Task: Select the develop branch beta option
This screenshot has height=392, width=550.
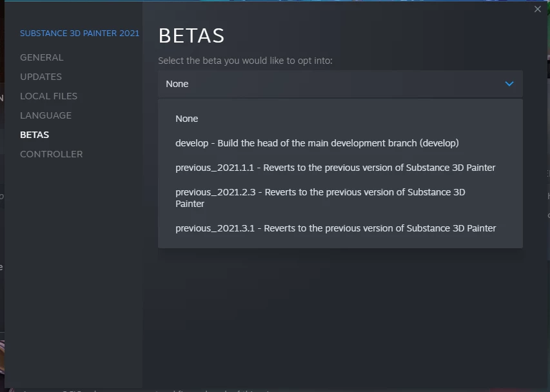Action: (x=317, y=143)
